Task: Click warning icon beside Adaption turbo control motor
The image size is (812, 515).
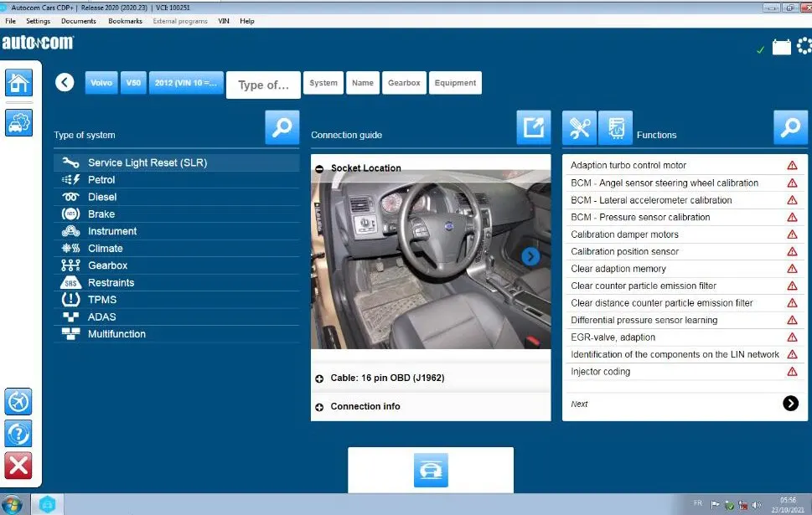Action: (x=793, y=166)
